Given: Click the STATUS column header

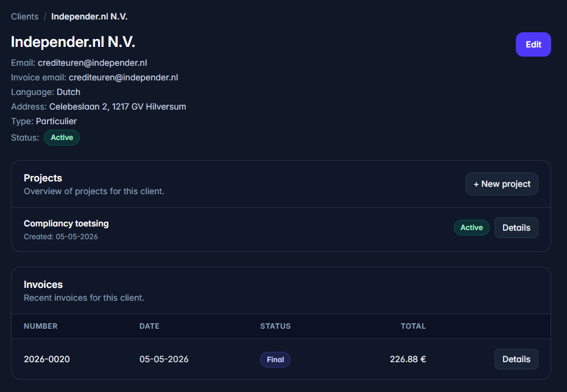Looking at the screenshot, I should (275, 326).
